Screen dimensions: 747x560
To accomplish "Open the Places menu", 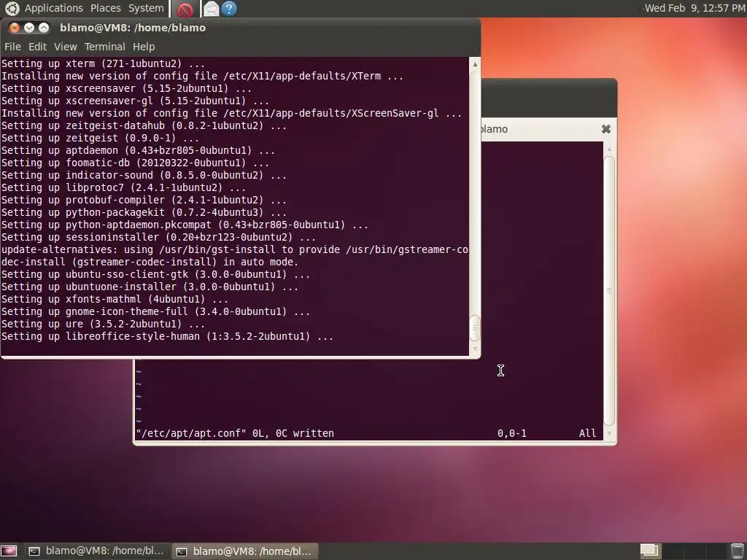I will 105,8.
